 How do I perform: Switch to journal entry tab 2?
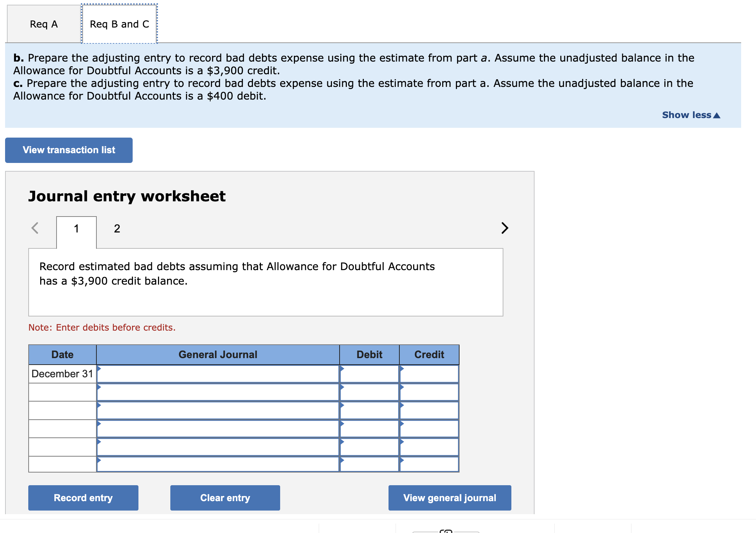(x=117, y=228)
